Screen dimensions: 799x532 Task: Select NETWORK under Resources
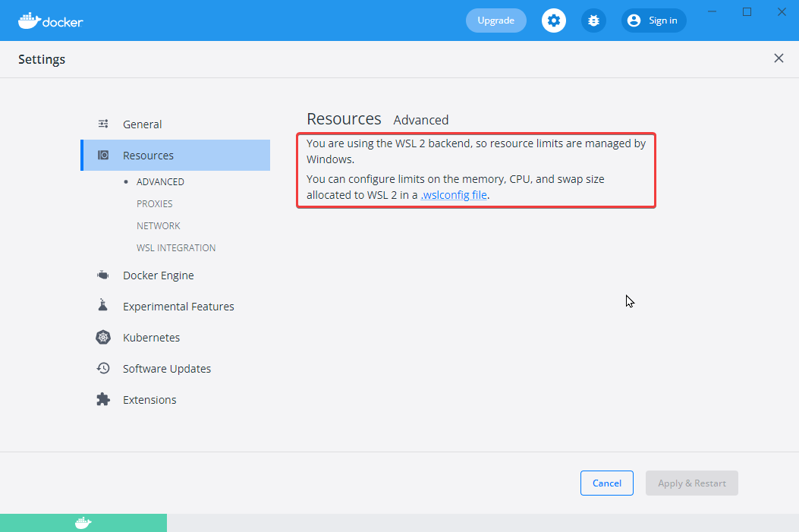pyautogui.click(x=159, y=225)
